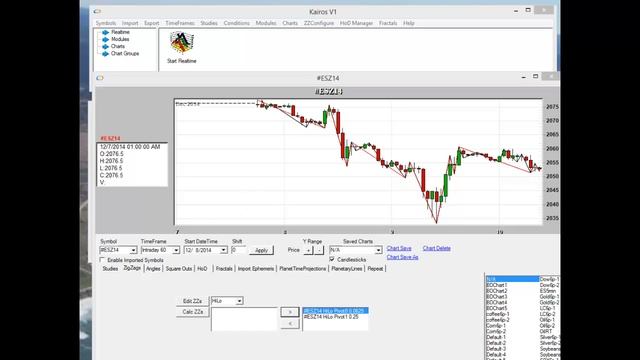Expand the HiLo zigzag type dropdown

(x=239, y=301)
